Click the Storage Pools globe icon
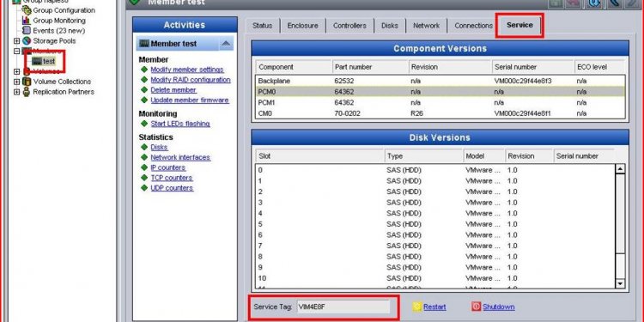 27,40
